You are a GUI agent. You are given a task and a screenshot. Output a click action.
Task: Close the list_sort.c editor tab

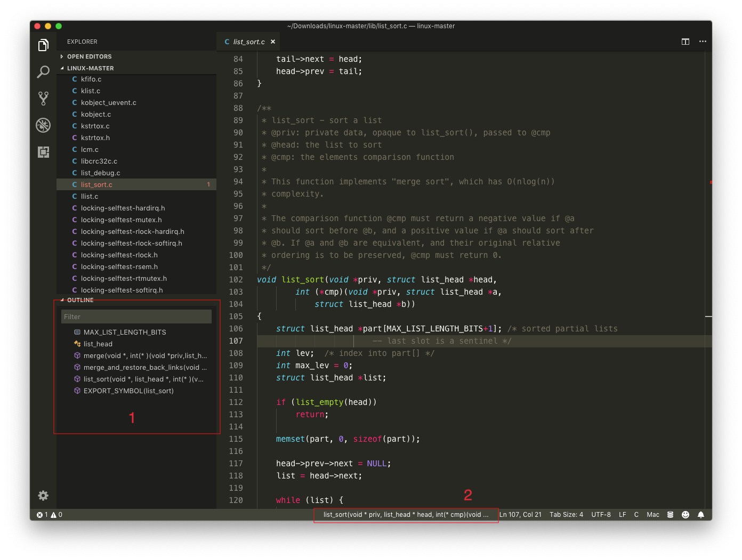pyautogui.click(x=273, y=42)
